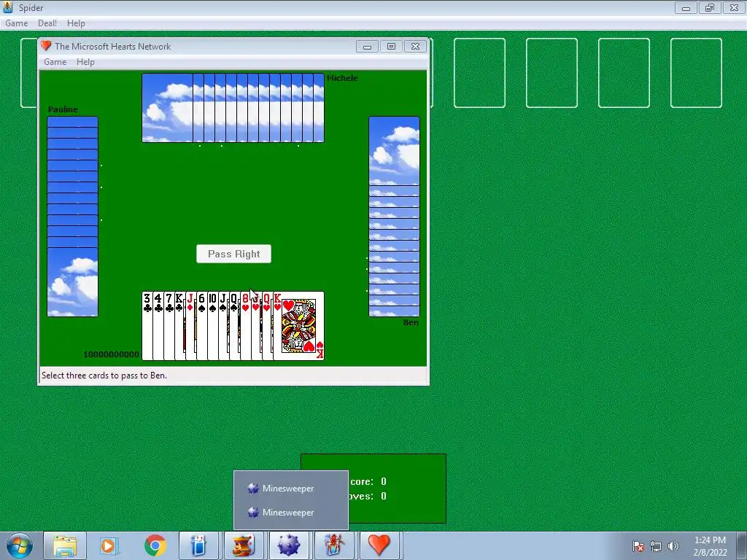747x560 pixels.
Task: Click Ben's face-down hand
Action: click(x=394, y=217)
